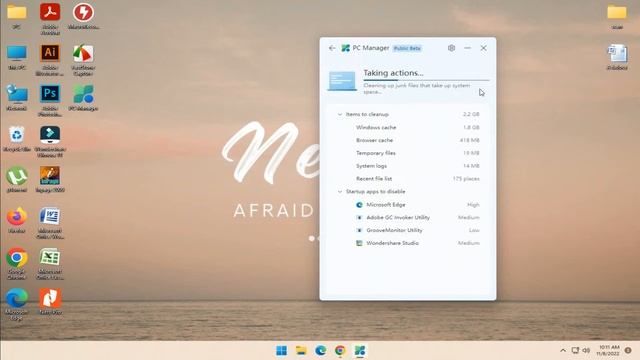Image resolution: width=640 pixels, height=360 pixels.
Task: Open Adobe Illustrator desktop shortcut
Action: [50, 60]
